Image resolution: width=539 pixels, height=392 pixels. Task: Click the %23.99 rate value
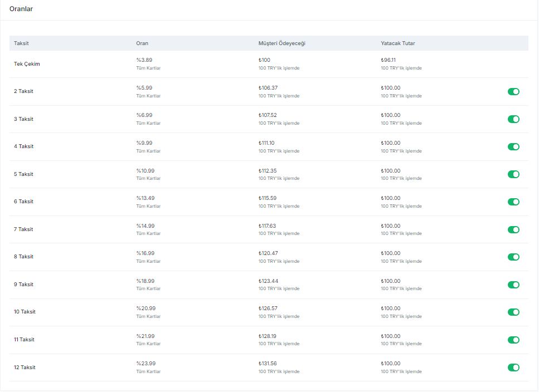pos(145,364)
